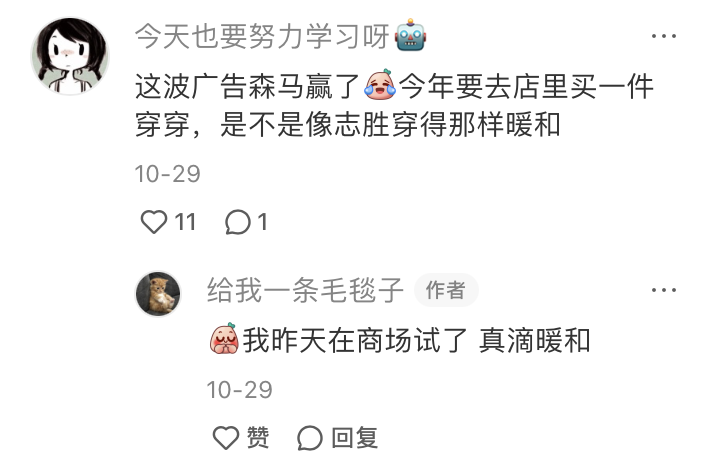Select reply text 我昨天在商场试了
The image size is (706, 456).
click(x=355, y=340)
